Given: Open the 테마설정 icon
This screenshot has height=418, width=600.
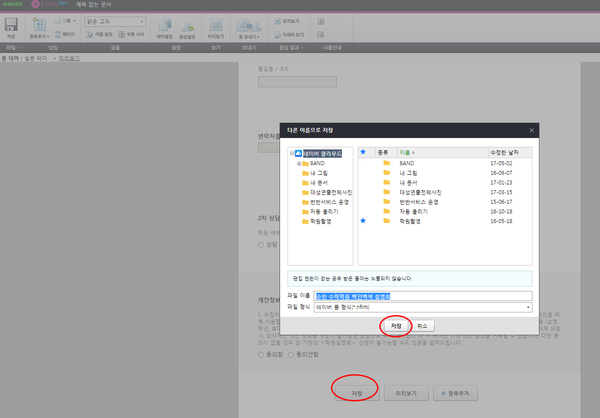Looking at the screenshot, I should [x=165, y=25].
